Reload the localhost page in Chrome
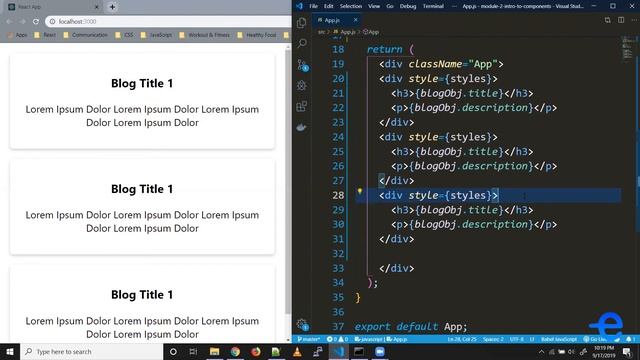This screenshot has height=360, width=640. (x=36, y=21)
